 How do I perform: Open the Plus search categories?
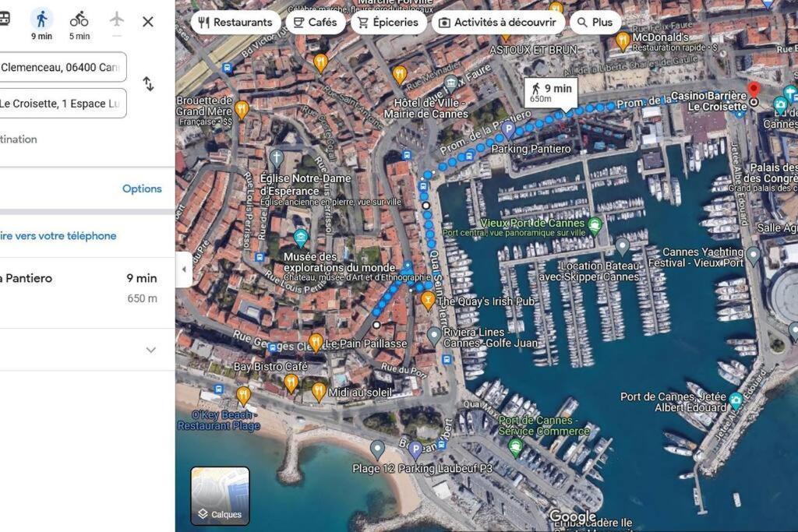(x=595, y=23)
